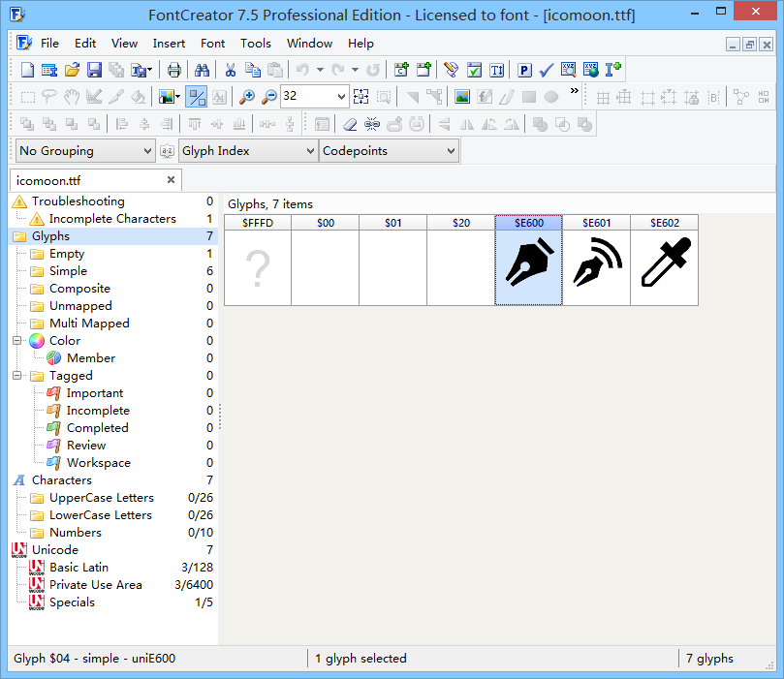Click the eraser toolbar icon
The image size is (784, 679).
(x=350, y=124)
